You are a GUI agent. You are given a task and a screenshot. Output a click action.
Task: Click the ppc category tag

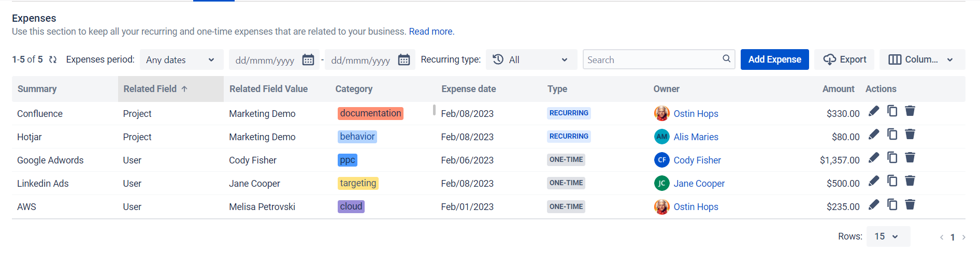(348, 160)
